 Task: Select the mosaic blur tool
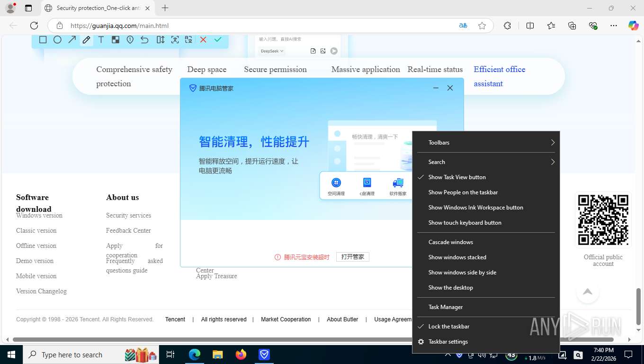116,40
